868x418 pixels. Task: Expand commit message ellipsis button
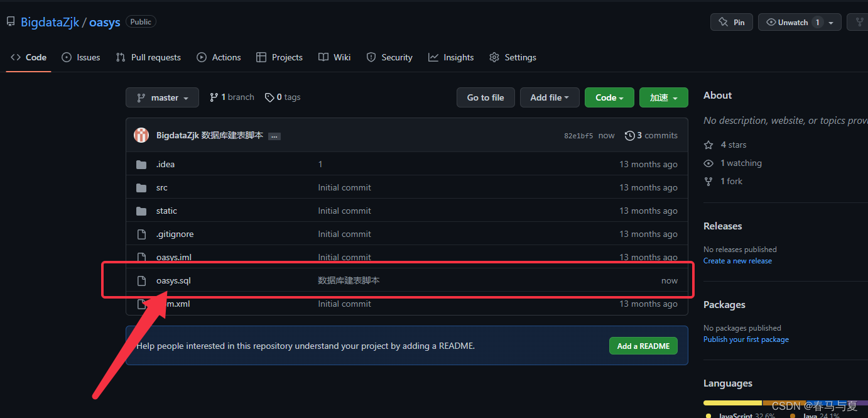(274, 136)
